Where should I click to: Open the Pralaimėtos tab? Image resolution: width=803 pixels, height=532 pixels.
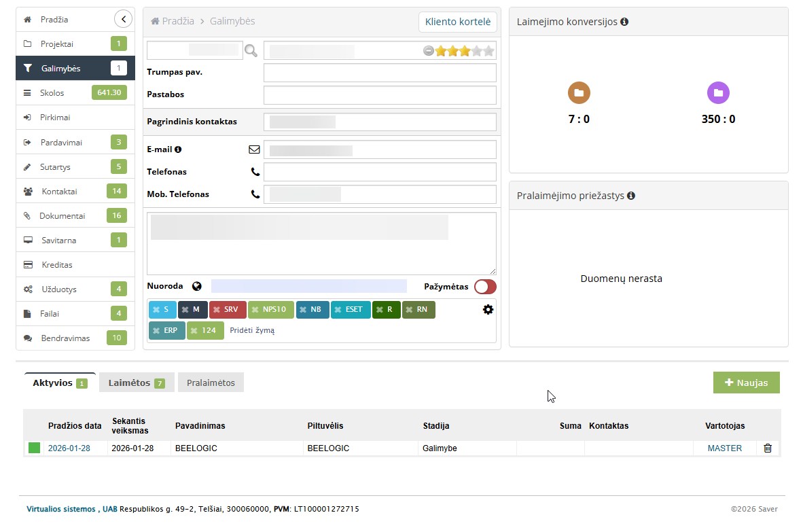[211, 383]
